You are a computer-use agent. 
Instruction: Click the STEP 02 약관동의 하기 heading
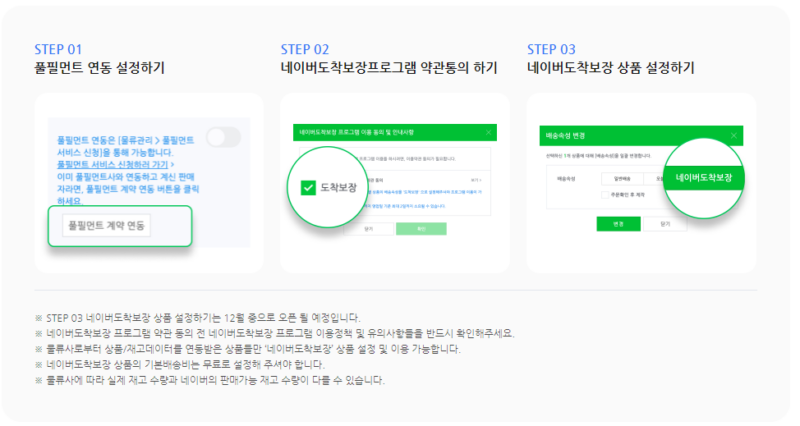[x=389, y=69]
